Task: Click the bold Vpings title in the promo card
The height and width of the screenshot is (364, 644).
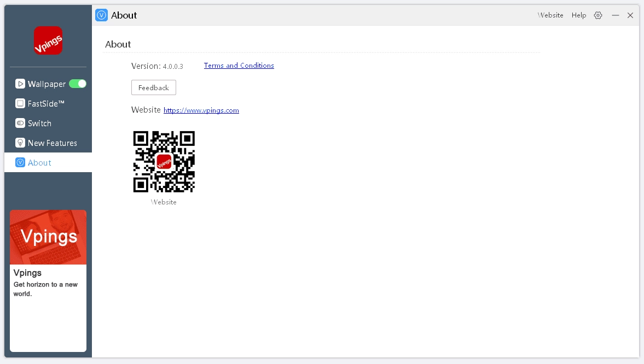Action: coord(27,273)
